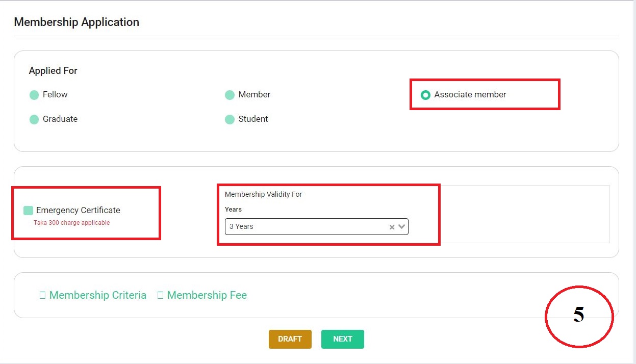This screenshot has width=636, height=364.
Task: Click the Membership Validity For label
Action: (x=263, y=194)
